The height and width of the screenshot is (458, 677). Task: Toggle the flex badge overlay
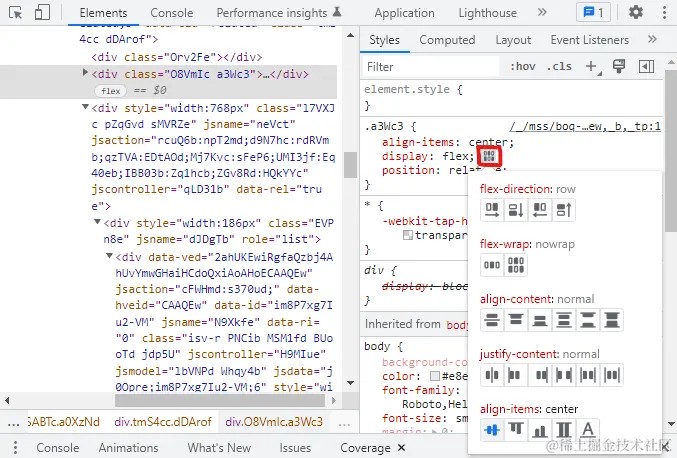click(x=111, y=91)
